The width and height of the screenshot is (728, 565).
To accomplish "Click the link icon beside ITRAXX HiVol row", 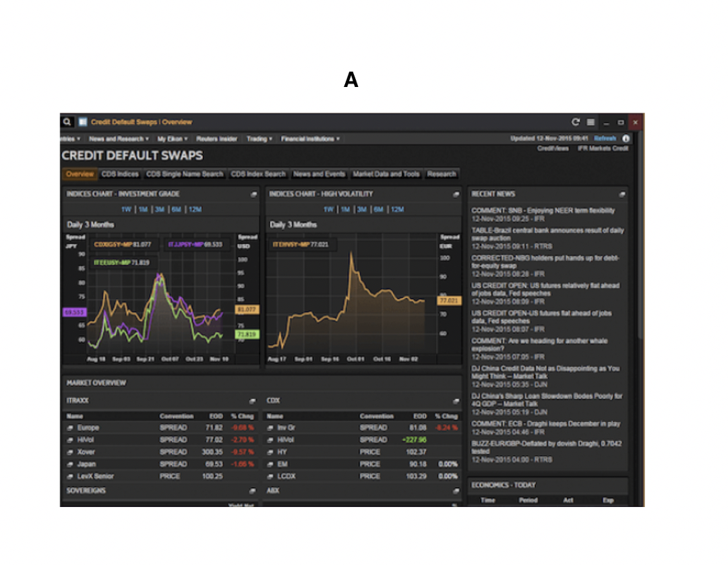I will 70,440.
